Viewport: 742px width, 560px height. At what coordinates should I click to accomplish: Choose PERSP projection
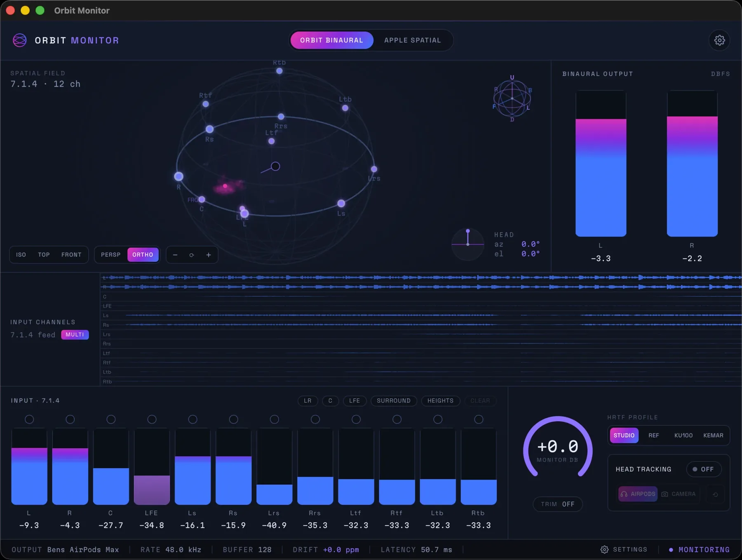111,255
